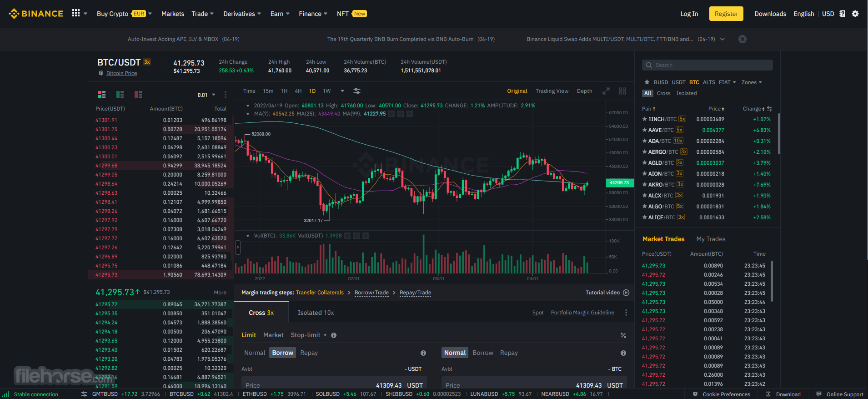The width and height of the screenshot is (868, 399).
Task: Favorite the 1INCH/BTC pair star
Action: 644,119
